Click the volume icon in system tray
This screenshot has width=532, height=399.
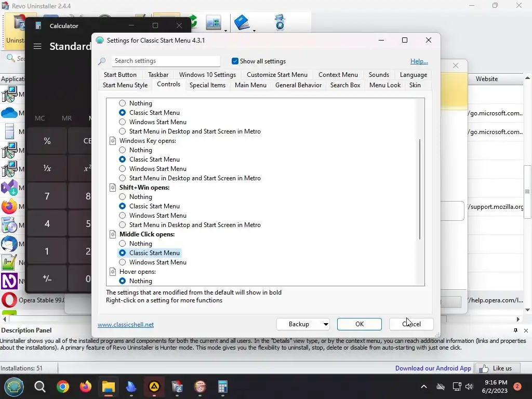(469, 387)
